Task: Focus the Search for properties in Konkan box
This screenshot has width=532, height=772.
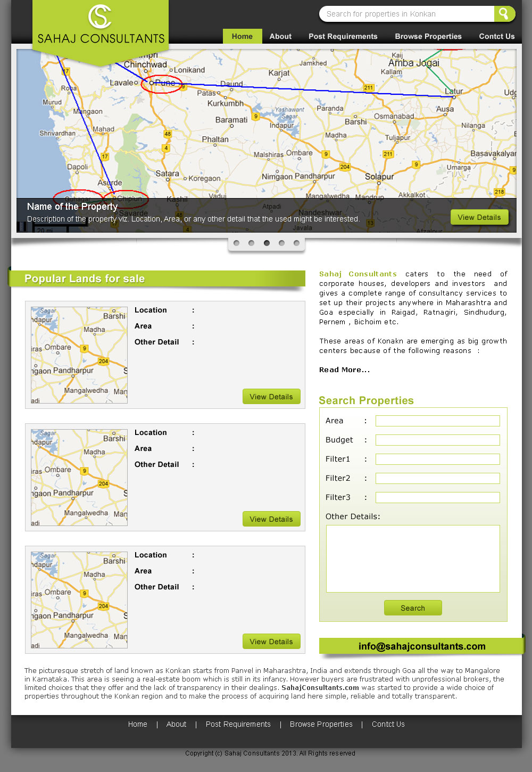Action: [407, 14]
